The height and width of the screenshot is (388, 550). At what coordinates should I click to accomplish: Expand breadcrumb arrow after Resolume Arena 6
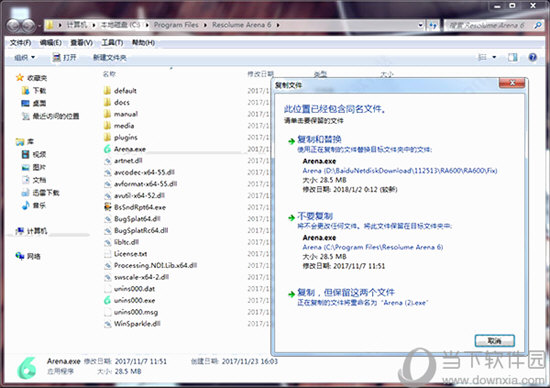(278, 25)
